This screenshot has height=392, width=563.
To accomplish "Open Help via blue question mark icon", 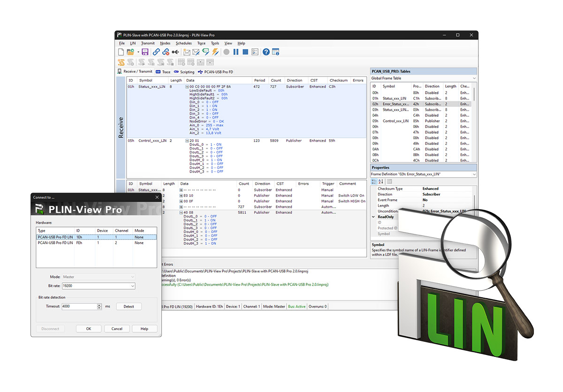I will pyautogui.click(x=266, y=52).
